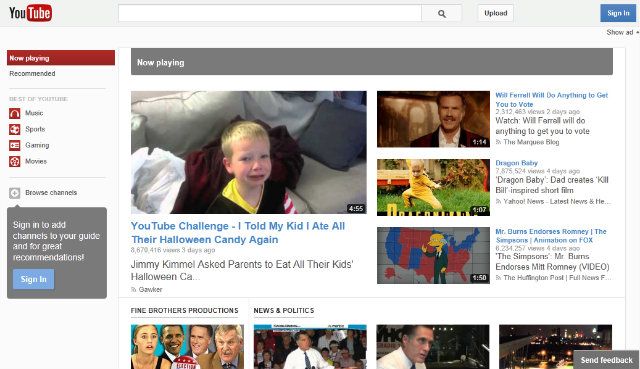This screenshot has height=369, width=640.
Task: Click feed icon beside The Huffington Post
Action: pos(498,278)
